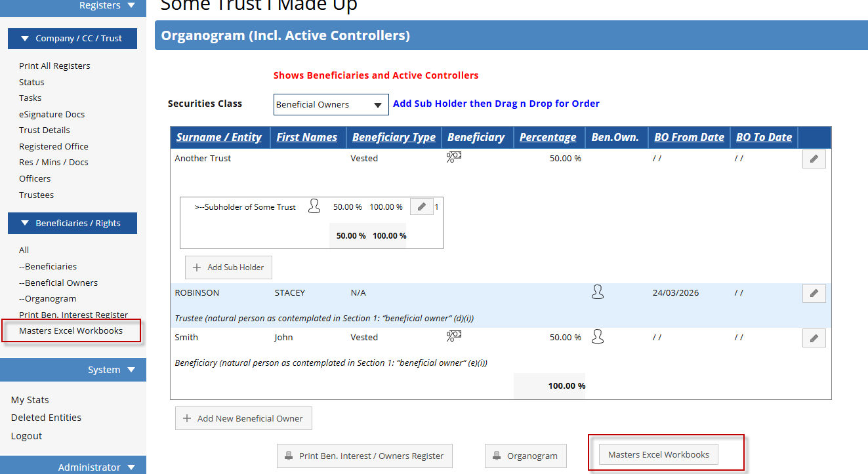
Task: Click beneficiary percentage icon on Smith row
Action: tap(454, 336)
